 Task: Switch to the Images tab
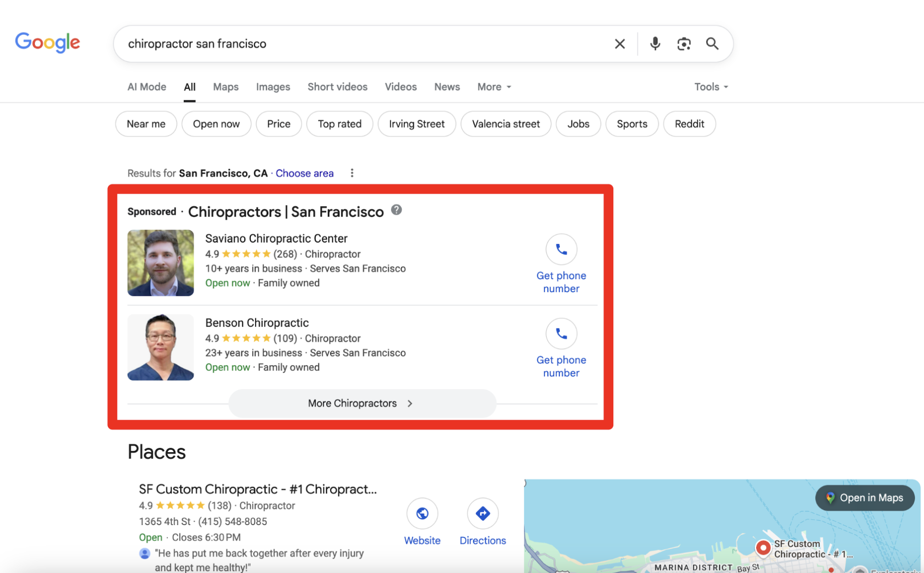coord(273,87)
